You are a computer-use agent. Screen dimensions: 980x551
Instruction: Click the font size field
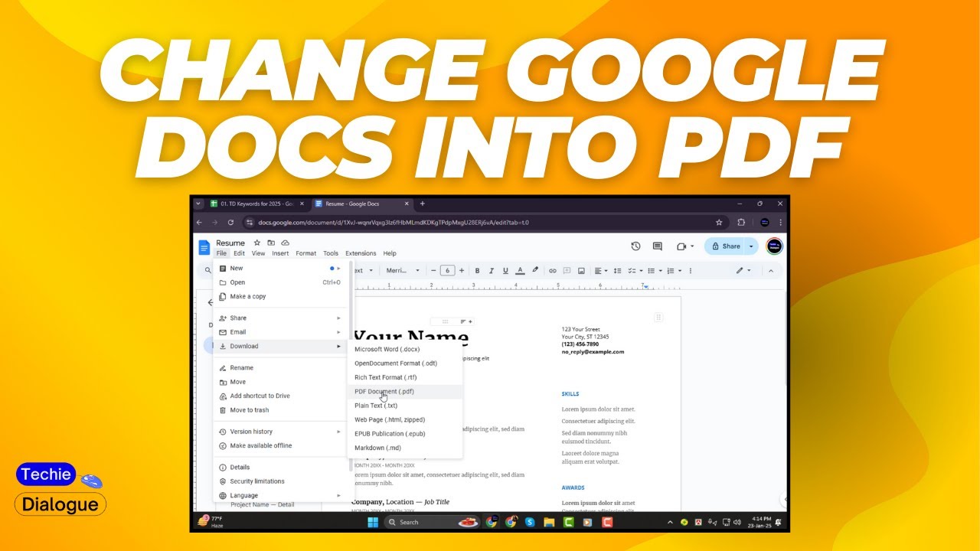tap(448, 270)
